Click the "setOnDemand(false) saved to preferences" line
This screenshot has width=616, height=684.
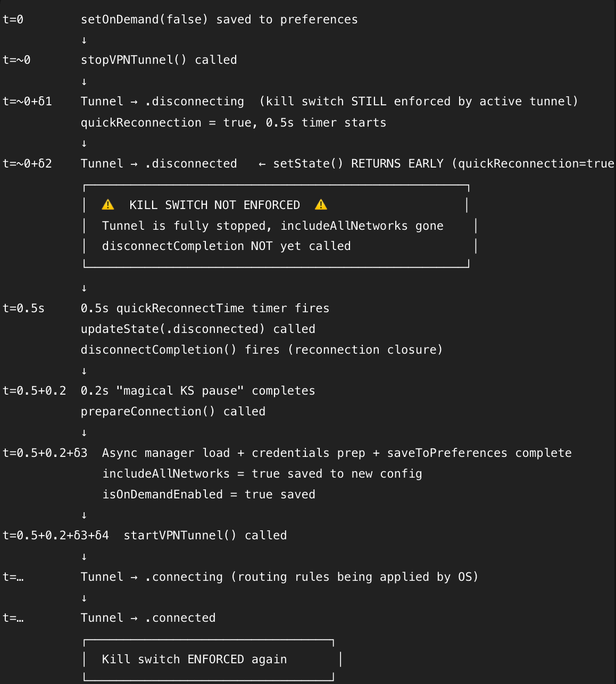pos(219,20)
